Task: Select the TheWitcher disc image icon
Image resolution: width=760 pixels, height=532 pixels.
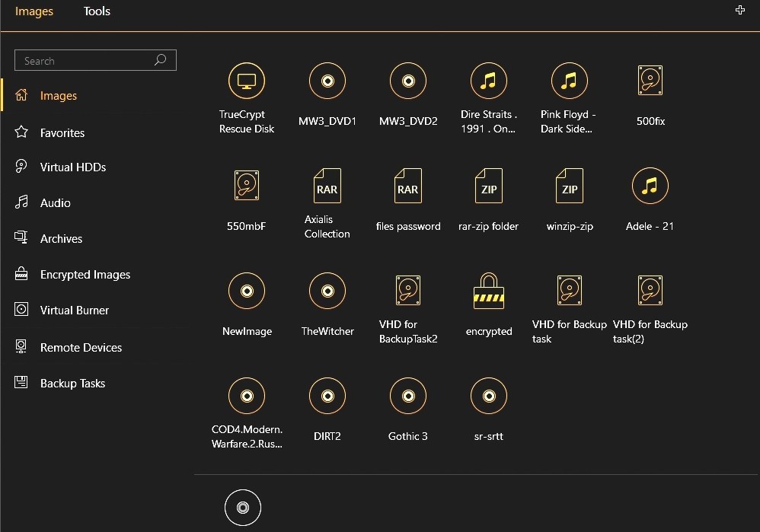Action: (327, 291)
